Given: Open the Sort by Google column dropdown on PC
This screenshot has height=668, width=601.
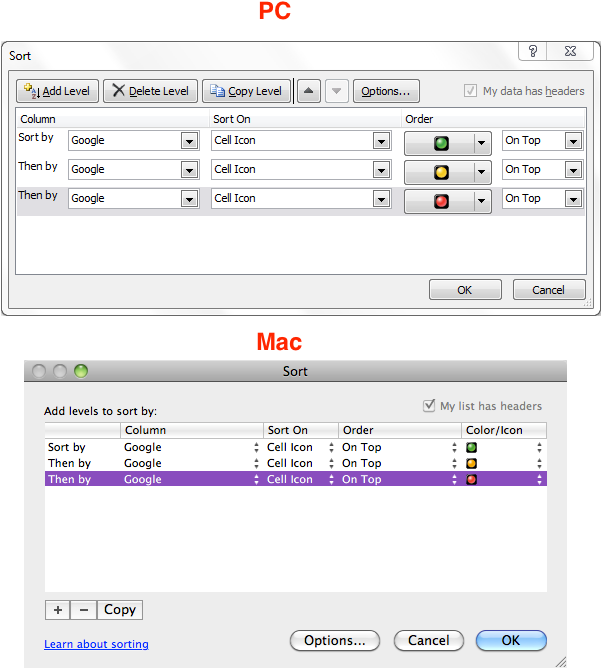Looking at the screenshot, I should (189, 141).
